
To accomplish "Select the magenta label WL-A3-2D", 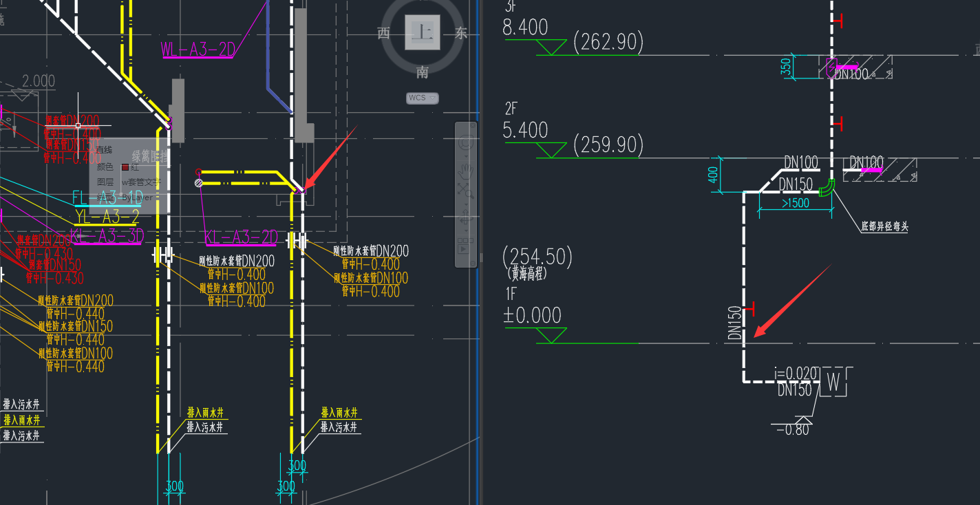I will 198,49.
